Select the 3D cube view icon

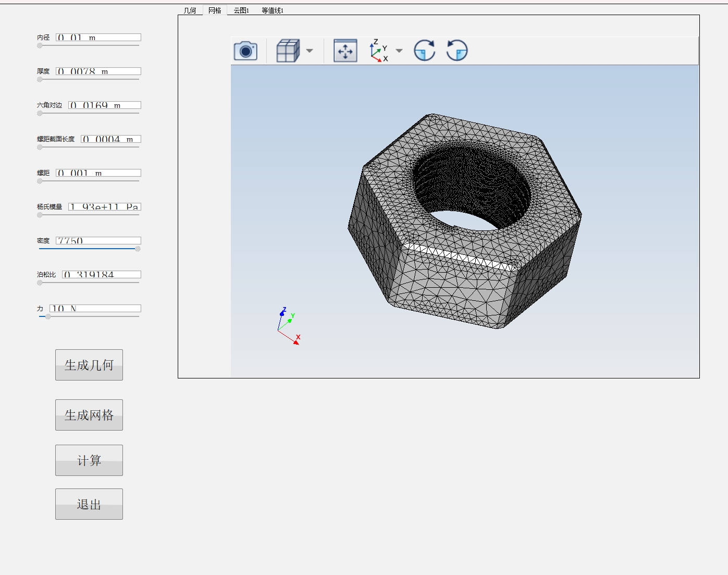(x=288, y=51)
